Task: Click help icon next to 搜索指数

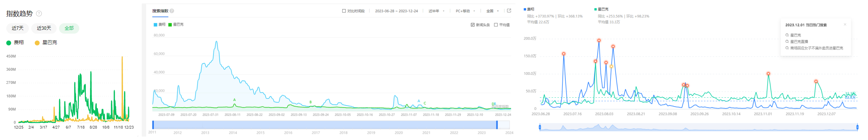Action: pyautogui.click(x=172, y=11)
